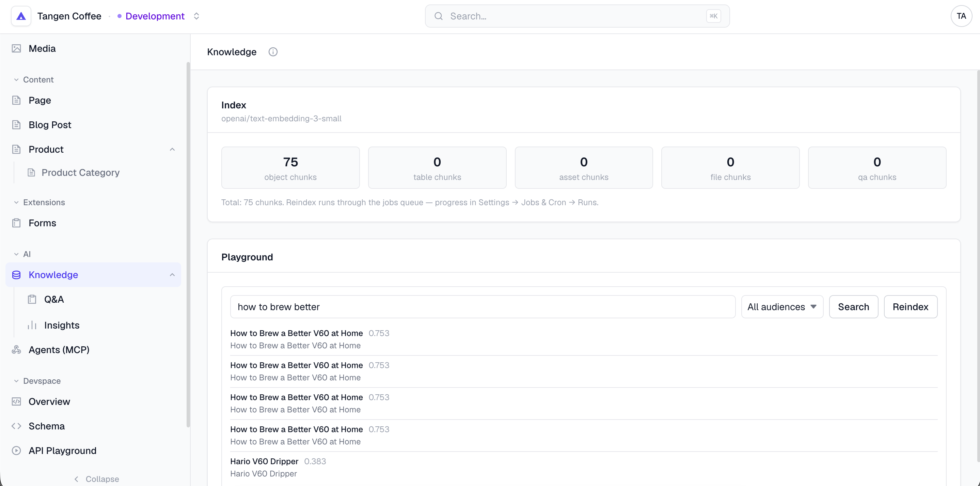Click the ⌘K shortcut badge

713,16
